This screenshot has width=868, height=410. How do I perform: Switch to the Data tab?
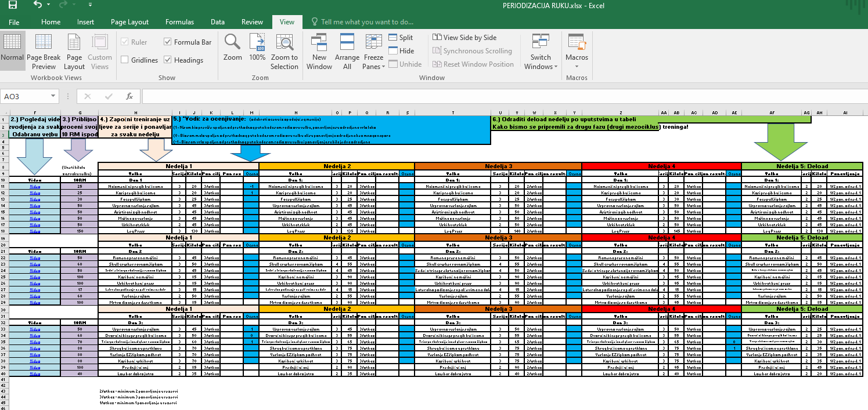(x=218, y=22)
